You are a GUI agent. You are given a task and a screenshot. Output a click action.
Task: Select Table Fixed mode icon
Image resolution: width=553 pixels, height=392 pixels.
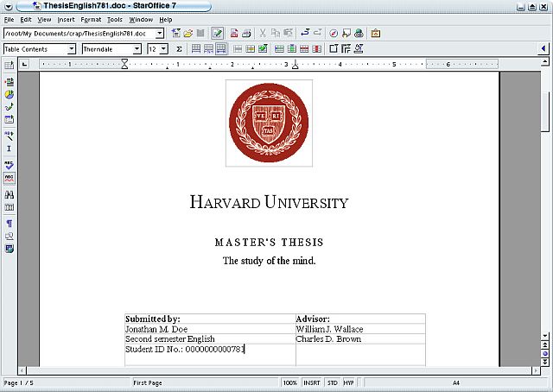point(196,49)
